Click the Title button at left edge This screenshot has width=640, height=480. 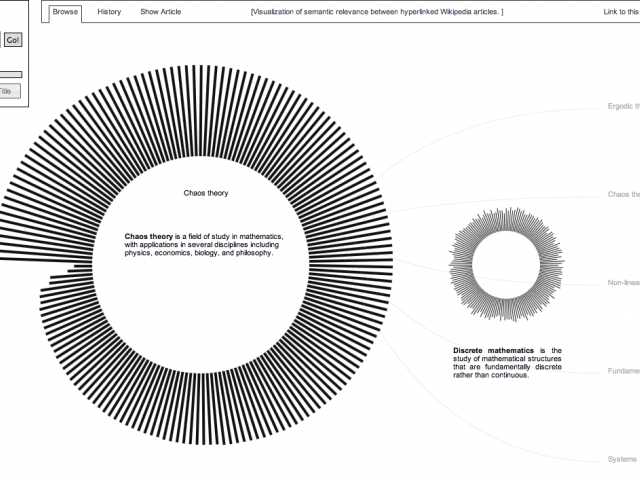point(6,91)
